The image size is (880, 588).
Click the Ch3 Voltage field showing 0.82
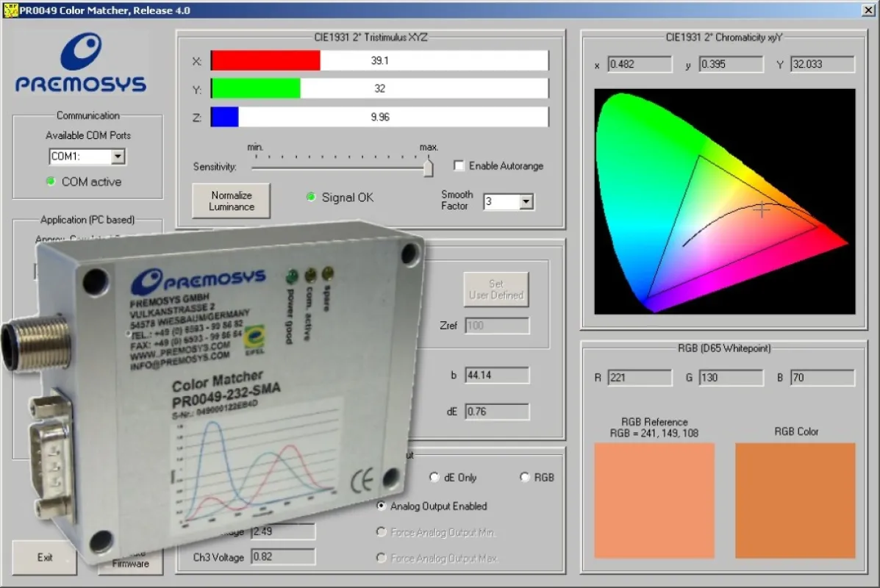point(283,556)
